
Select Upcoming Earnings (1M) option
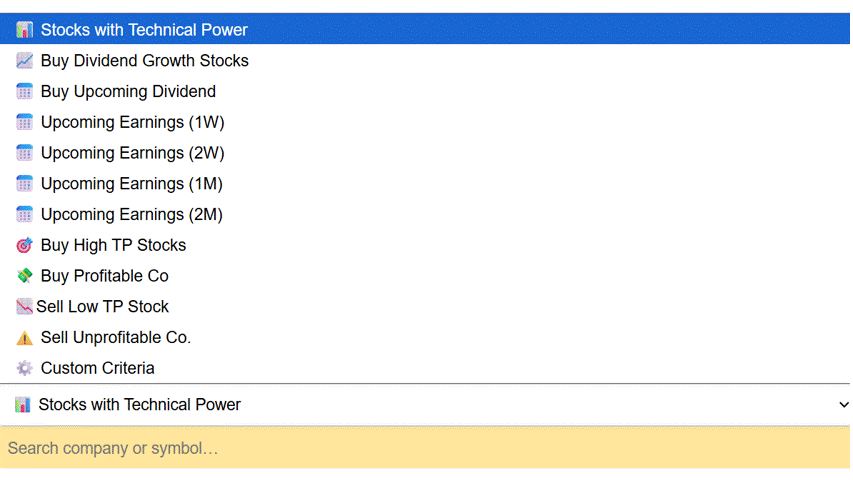[132, 184]
